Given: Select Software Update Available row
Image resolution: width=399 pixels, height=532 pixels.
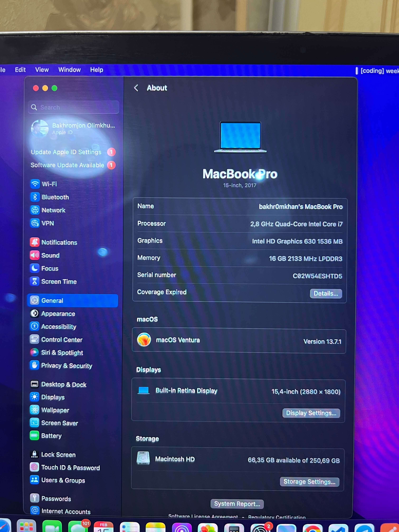Looking at the screenshot, I should coord(73,165).
